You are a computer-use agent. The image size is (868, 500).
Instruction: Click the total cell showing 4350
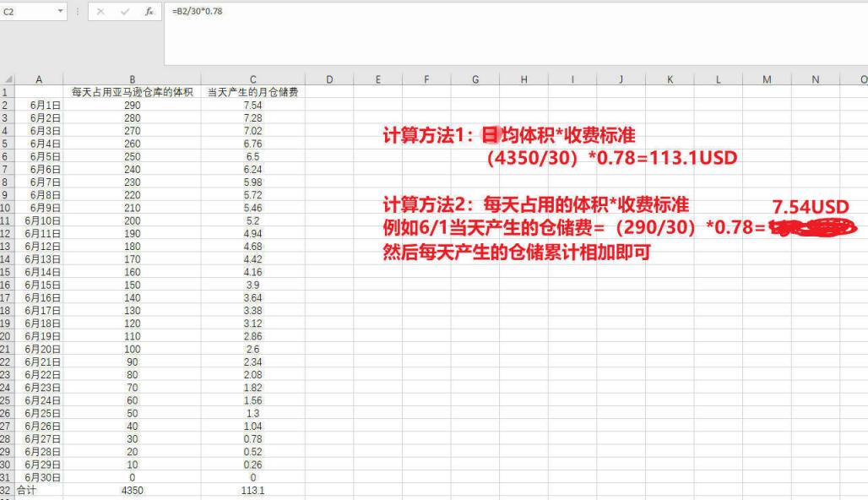point(133,490)
